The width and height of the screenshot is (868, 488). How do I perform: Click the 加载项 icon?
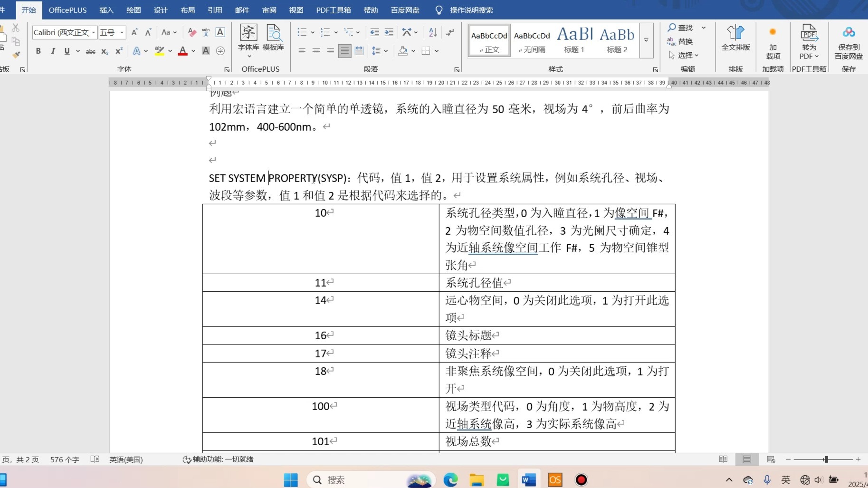[x=772, y=40]
